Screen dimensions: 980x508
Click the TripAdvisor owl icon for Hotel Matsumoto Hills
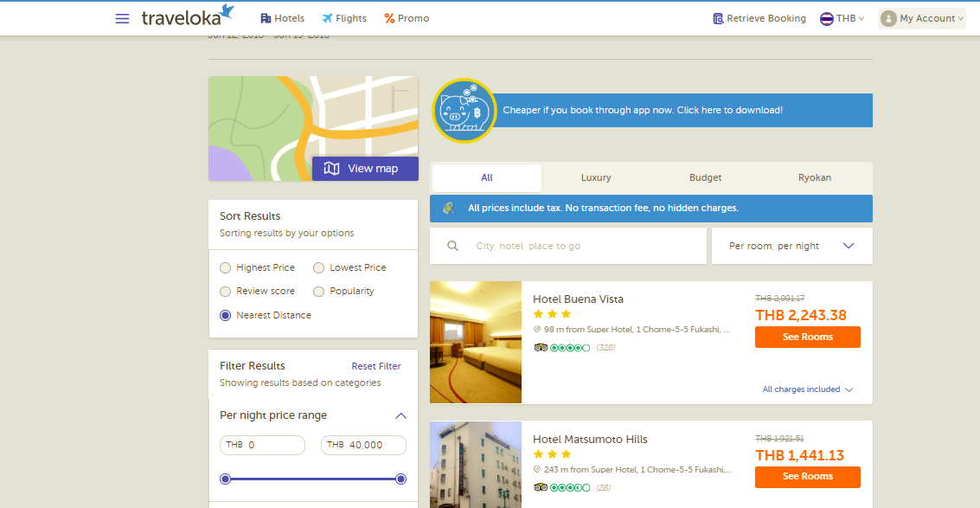pos(541,487)
